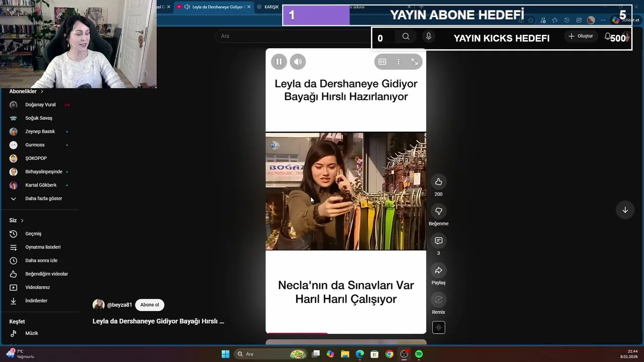Like the Short with 200 likes
The image size is (644, 362).
tap(439, 182)
